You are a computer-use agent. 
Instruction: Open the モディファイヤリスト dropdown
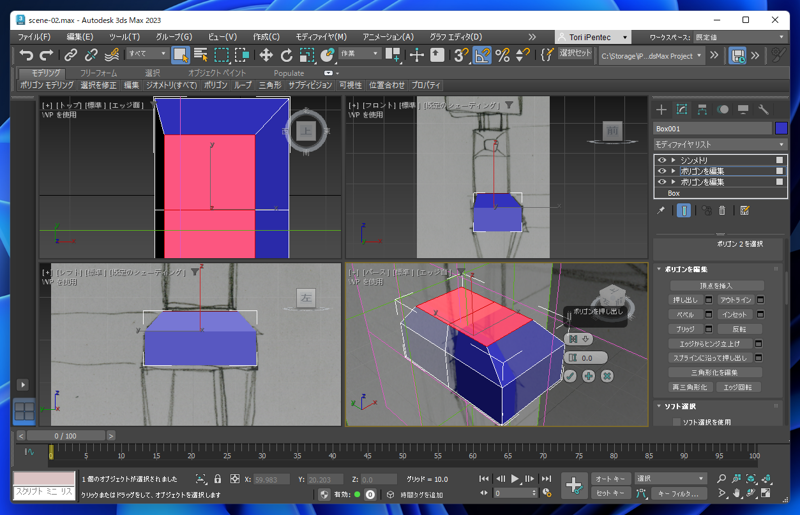[720, 144]
